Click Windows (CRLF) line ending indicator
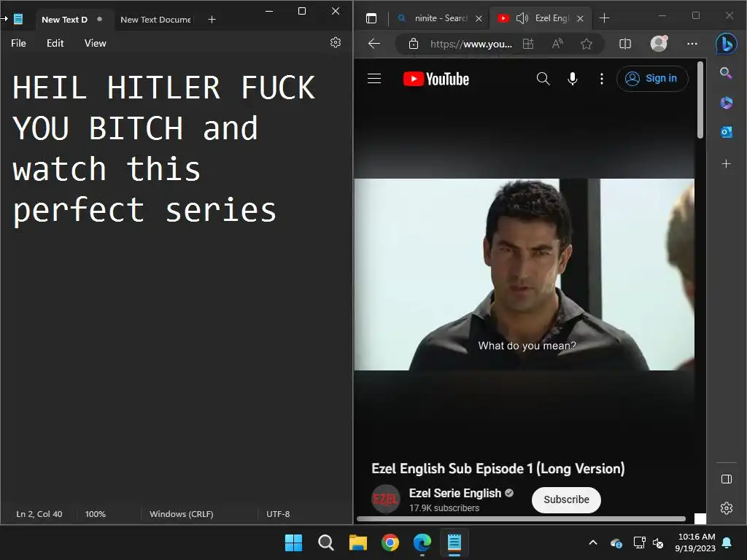The height and width of the screenshot is (560, 747). (182, 514)
